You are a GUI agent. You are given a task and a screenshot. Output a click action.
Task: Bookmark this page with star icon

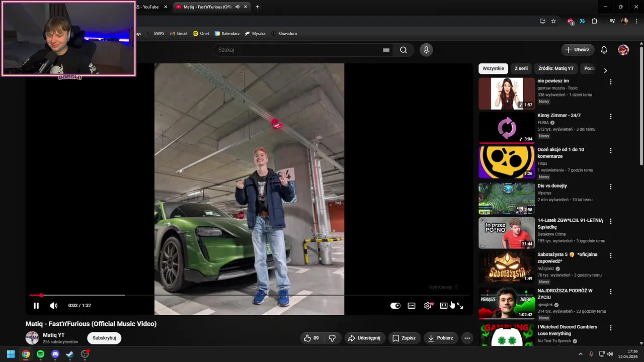[x=553, y=21]
